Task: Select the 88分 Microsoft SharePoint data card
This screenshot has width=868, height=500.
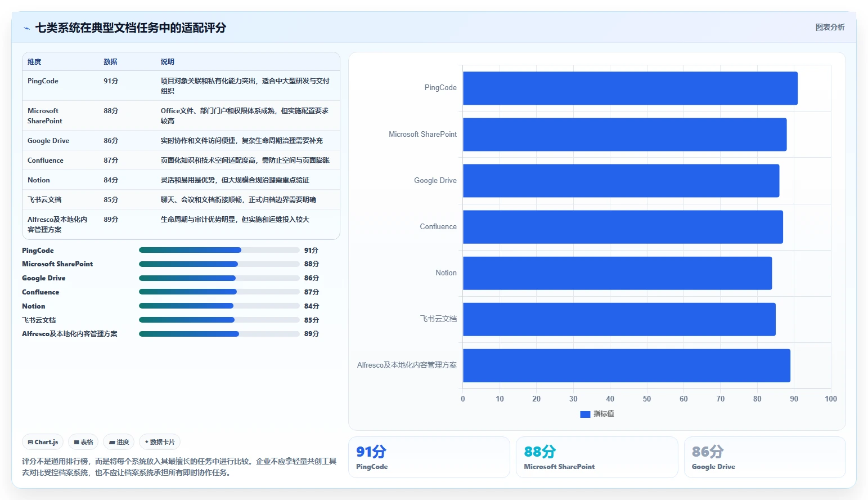Action: [597, 457]
